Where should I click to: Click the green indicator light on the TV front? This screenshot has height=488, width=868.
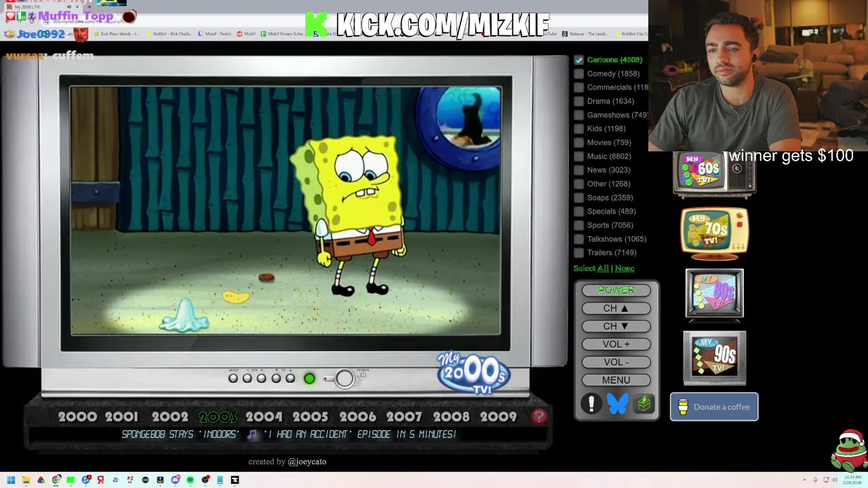coord(309,378)
